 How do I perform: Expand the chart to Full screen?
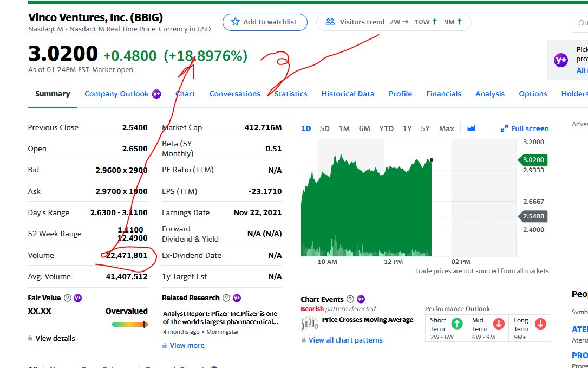[525, 128]
